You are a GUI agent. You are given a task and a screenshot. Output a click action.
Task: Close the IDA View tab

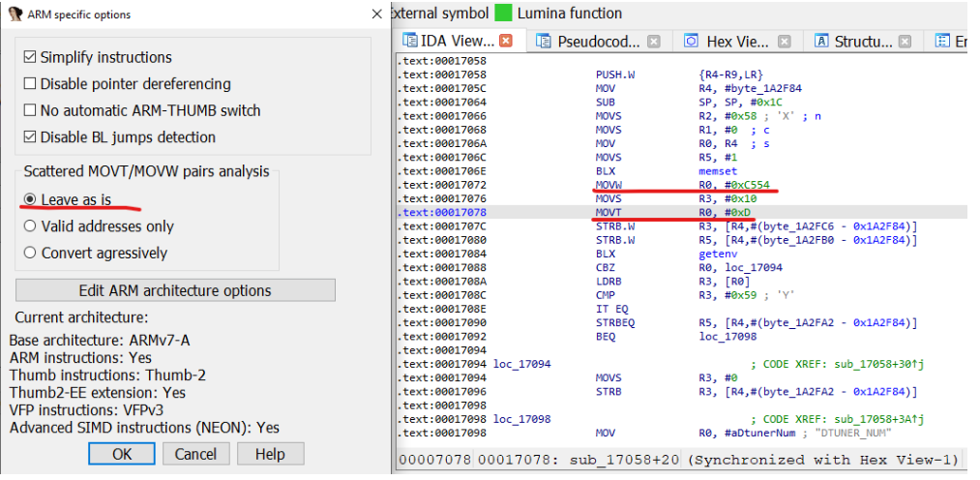tap(506, 42)
